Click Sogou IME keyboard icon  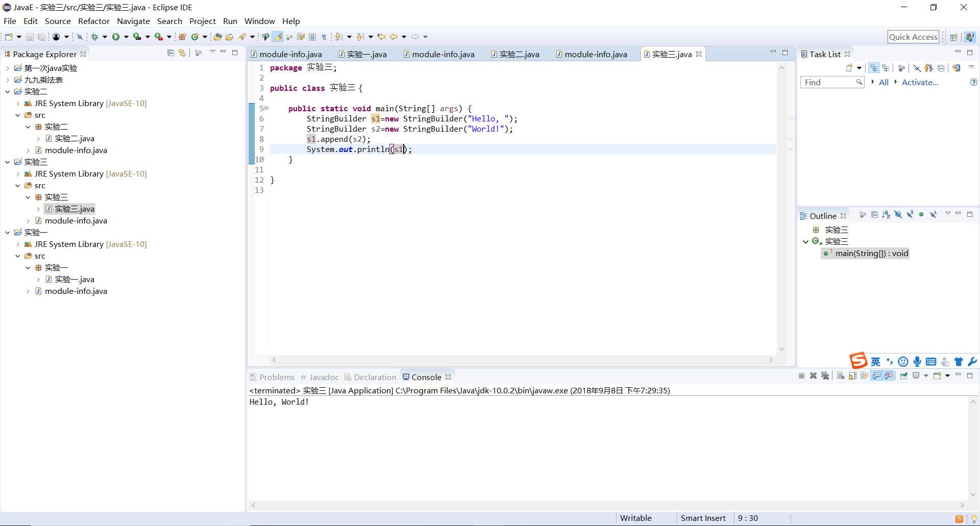(931, 362)
